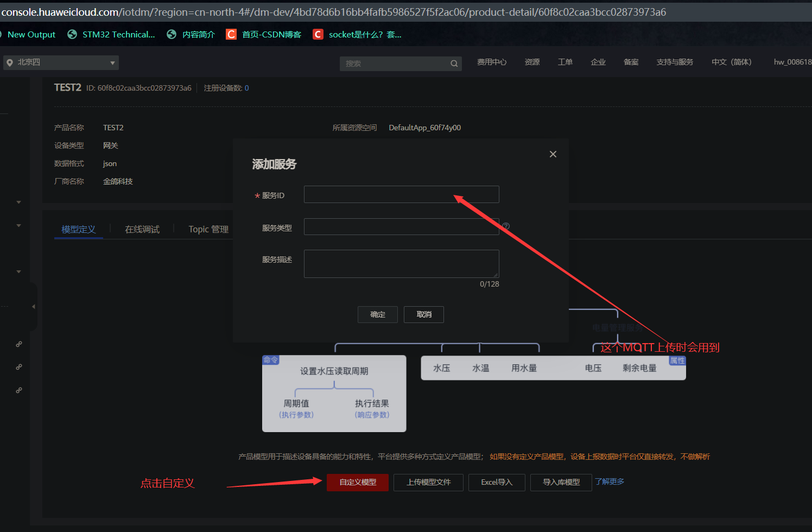Open the 北京四 region dropdown
This screenshot has height=532, width=812.
(61, 62)
